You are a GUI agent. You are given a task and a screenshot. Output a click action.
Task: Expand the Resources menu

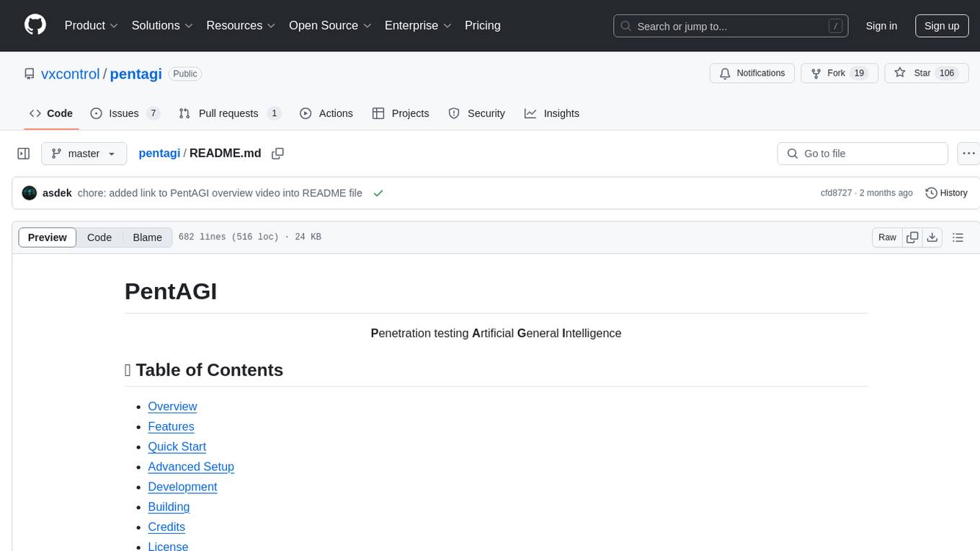pos(241,25)
